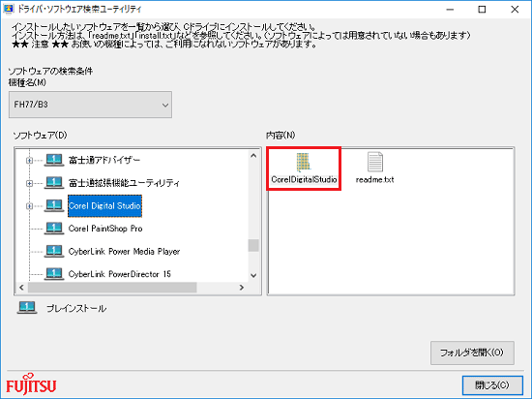This screenshot has width=532, height=399.
Task: Click laptop icon beside CyberLink Power Media Player
Action: (54, 251)
